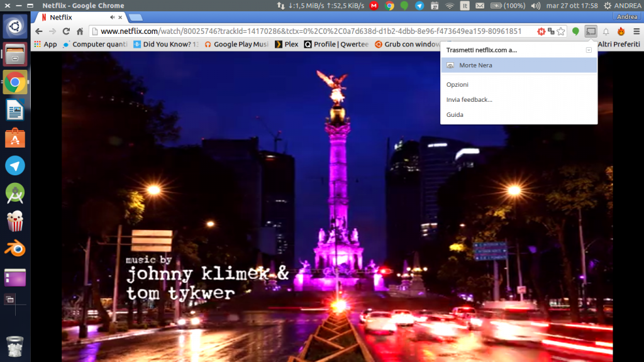Image resolution: width=644 pixels, height=362 pixels.
Task: Reload the Netflix page
Action: point(66,31)
